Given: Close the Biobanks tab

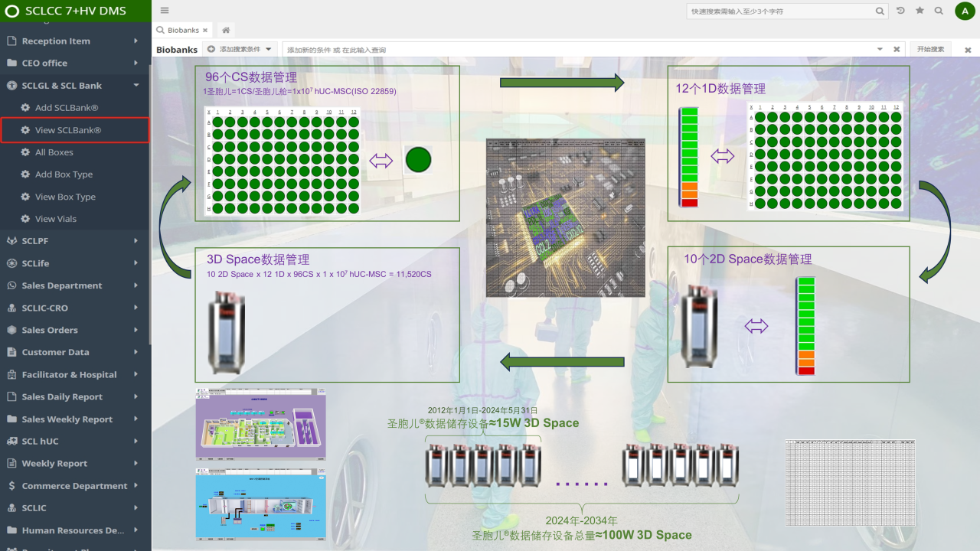Looking at the screenshot, I should 205,30.
